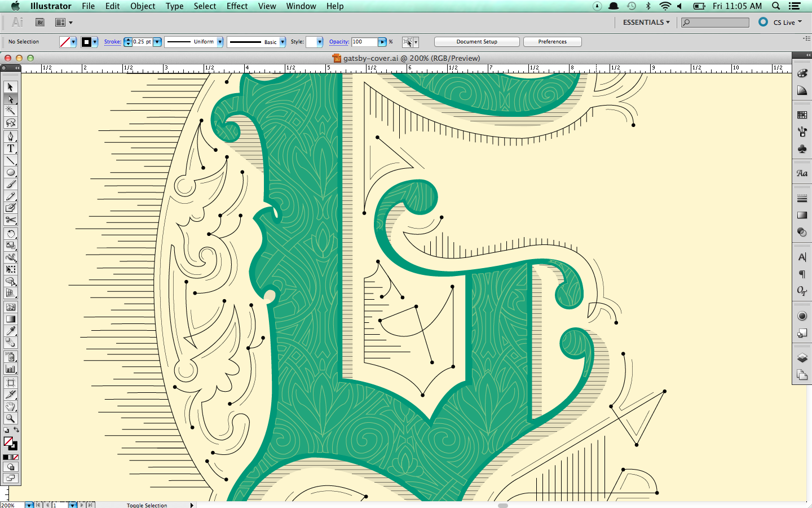Open the stroke color dropdown arrow
The image size is (812, 508).
click(95, 42)
